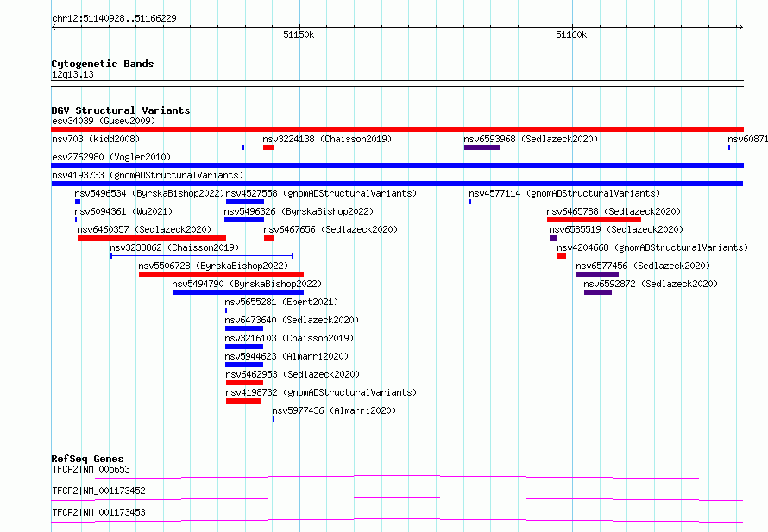Open nsv3238862 (Chaisson2019) label
Viewport: 768px width, 532px height.
[174, 247]
